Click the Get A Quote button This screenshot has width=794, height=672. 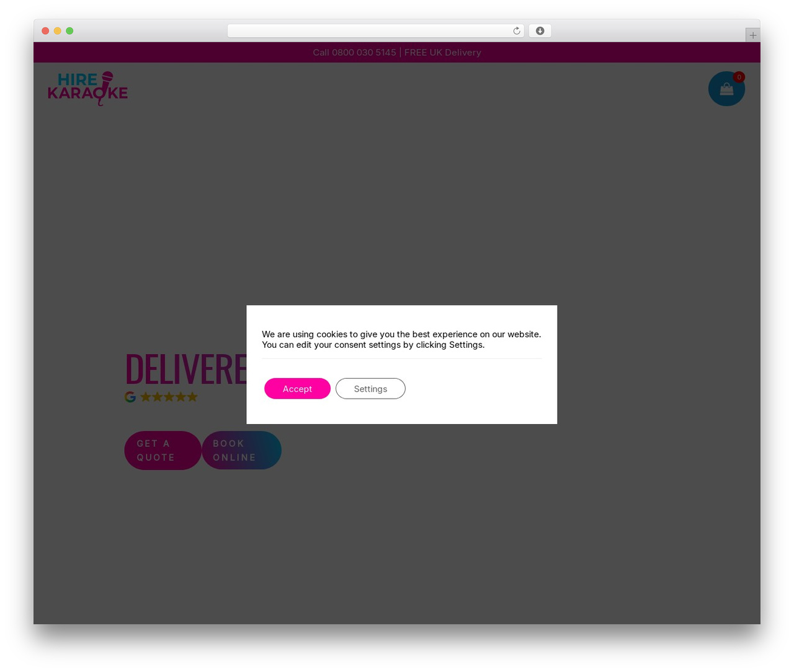(163, 450)
